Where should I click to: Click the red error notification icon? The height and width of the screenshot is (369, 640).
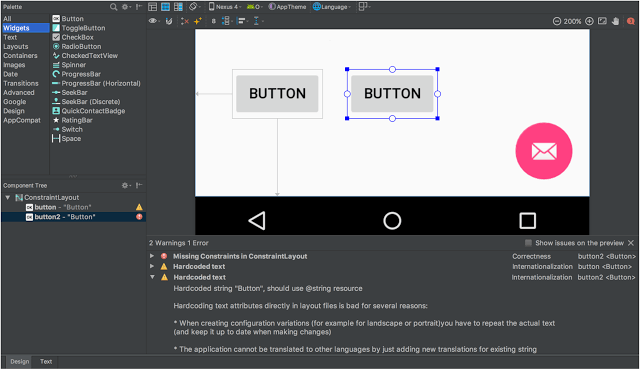pos(631,21)
